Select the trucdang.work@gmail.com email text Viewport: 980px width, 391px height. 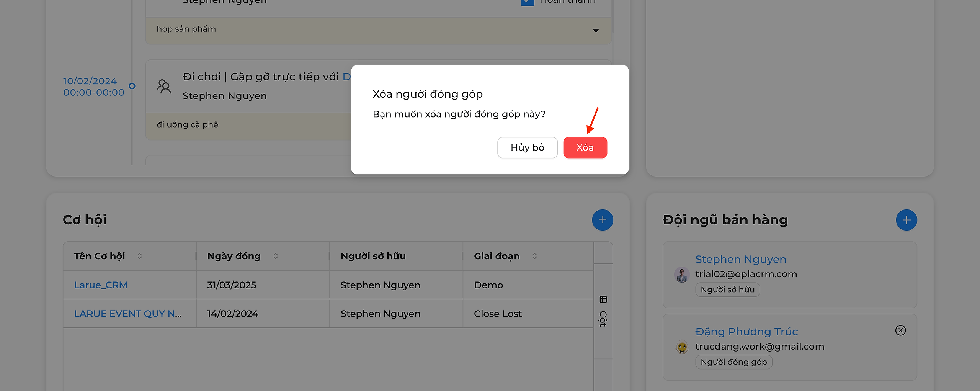pos(759,347)
